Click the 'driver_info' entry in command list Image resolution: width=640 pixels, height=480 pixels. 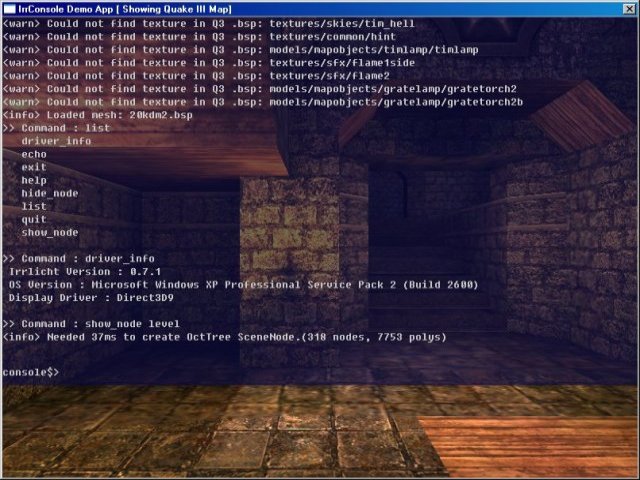[x=56, y=141]
